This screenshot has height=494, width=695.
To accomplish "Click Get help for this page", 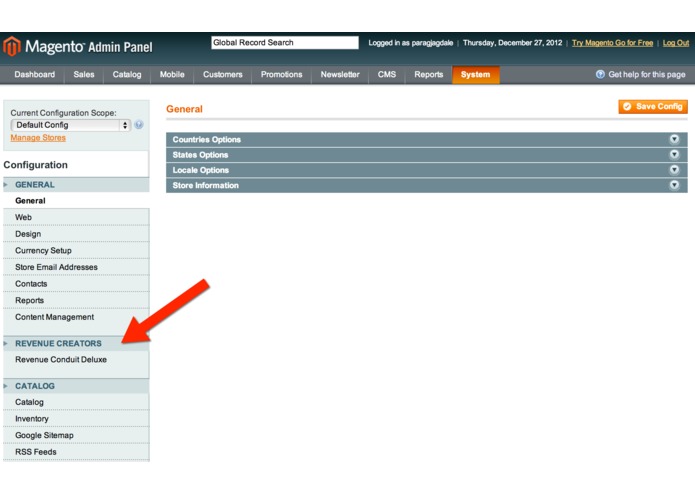I will click(647, 74).
